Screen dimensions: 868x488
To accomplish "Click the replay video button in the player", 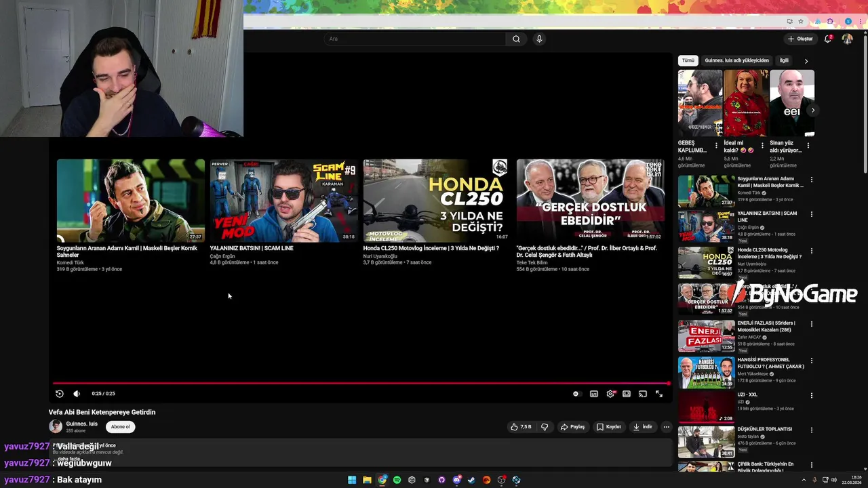I will 59,394.
